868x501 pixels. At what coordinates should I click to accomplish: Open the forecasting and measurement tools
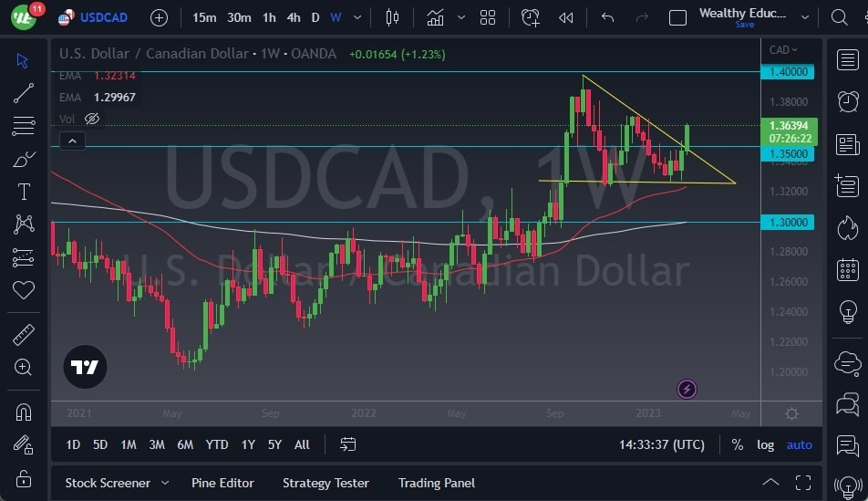(24, 257)
